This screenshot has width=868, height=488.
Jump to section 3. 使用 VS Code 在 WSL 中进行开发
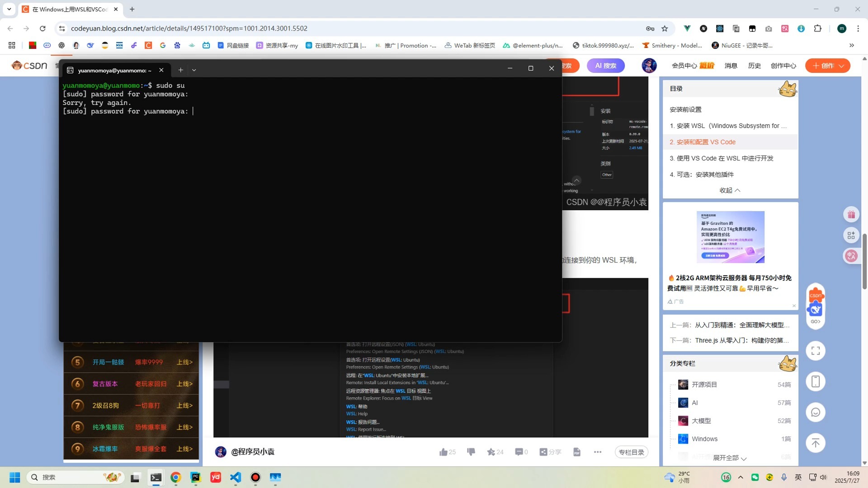coord(722,158)
